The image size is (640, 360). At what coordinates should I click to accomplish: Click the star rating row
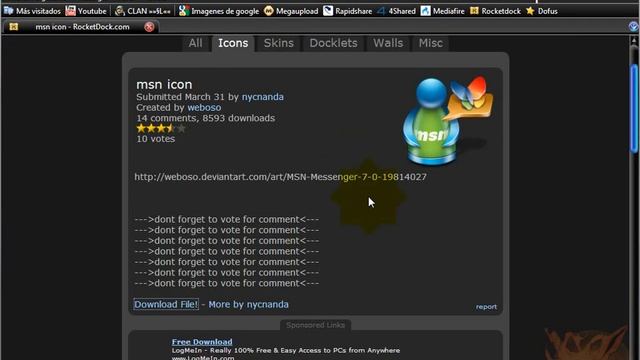tap(161, 129)
